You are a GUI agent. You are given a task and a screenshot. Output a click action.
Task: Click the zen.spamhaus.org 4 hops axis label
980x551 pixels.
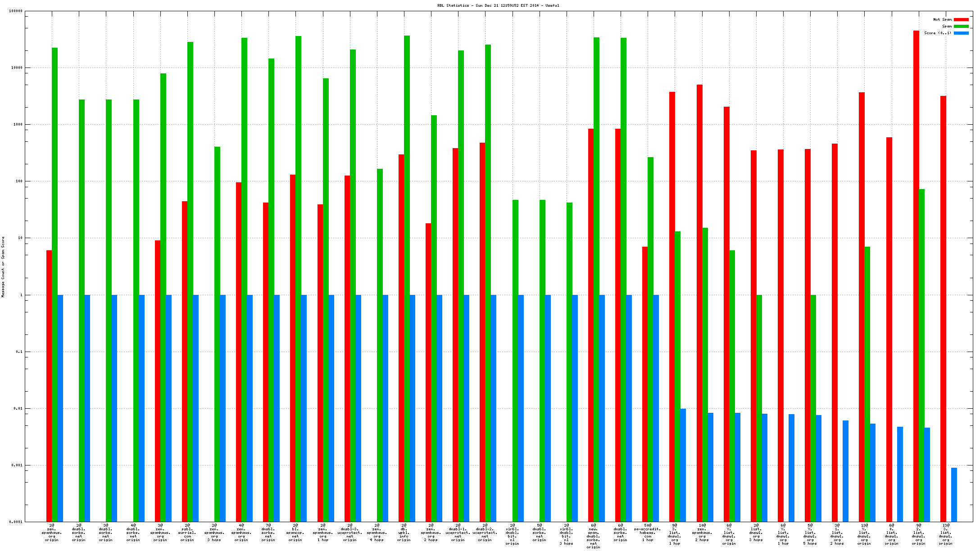tap(377, 533)
